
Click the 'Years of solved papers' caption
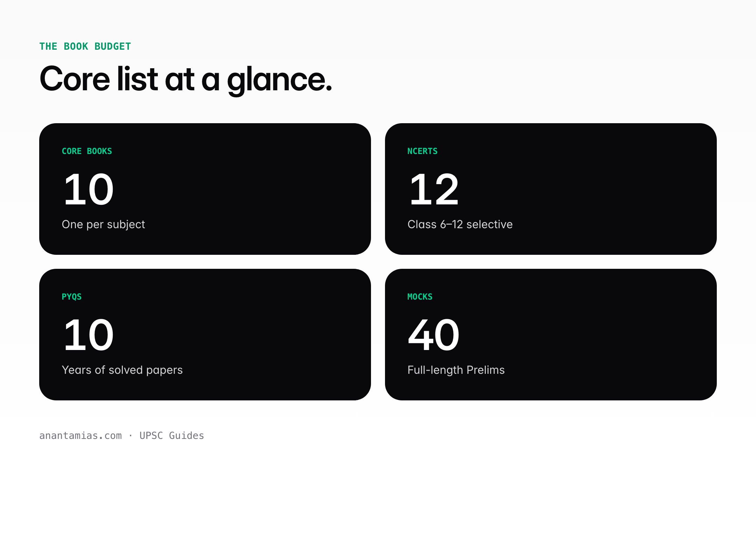[122, 370]
